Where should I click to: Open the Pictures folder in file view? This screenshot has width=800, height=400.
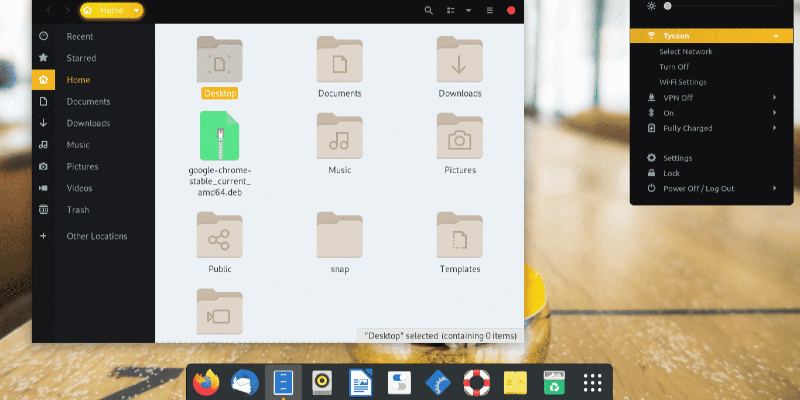[x=460, y=136]
